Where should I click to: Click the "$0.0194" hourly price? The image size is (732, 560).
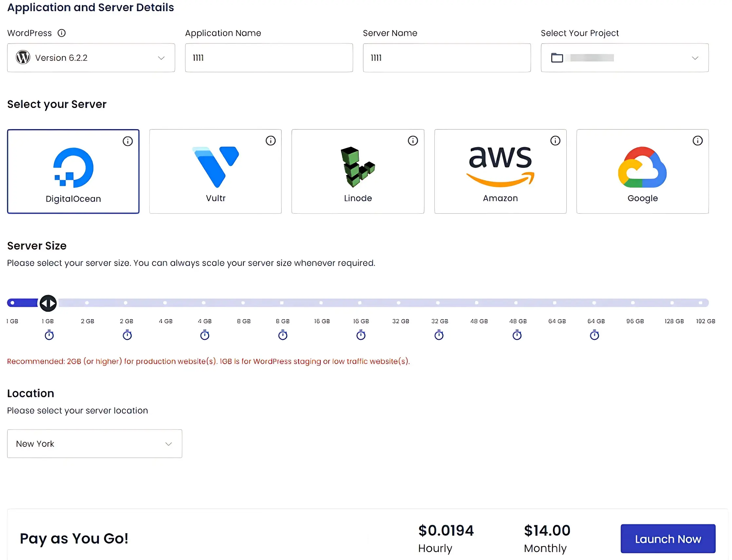[446, 530]
